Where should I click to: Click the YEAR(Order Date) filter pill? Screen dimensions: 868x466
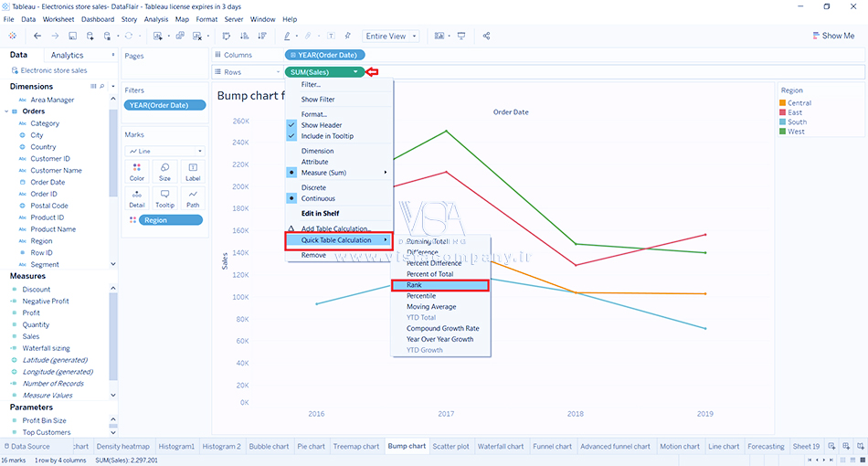point(164,105)
